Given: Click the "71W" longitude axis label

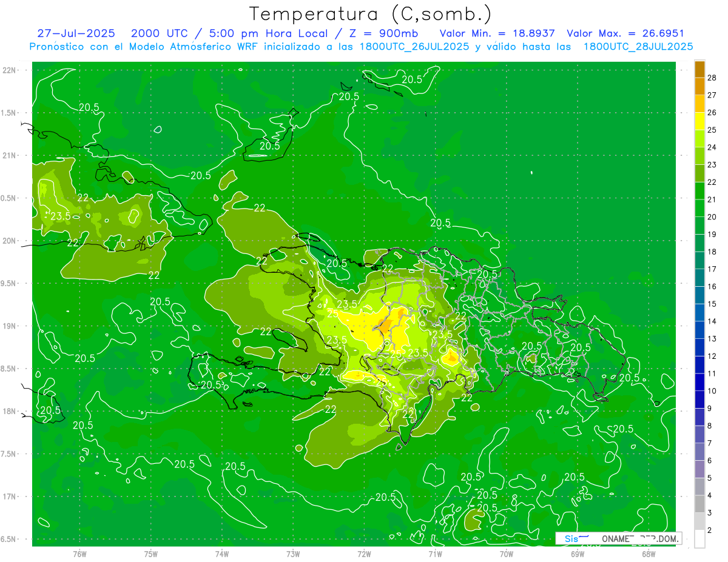Looking at the screenshot, I should point(435,554).
